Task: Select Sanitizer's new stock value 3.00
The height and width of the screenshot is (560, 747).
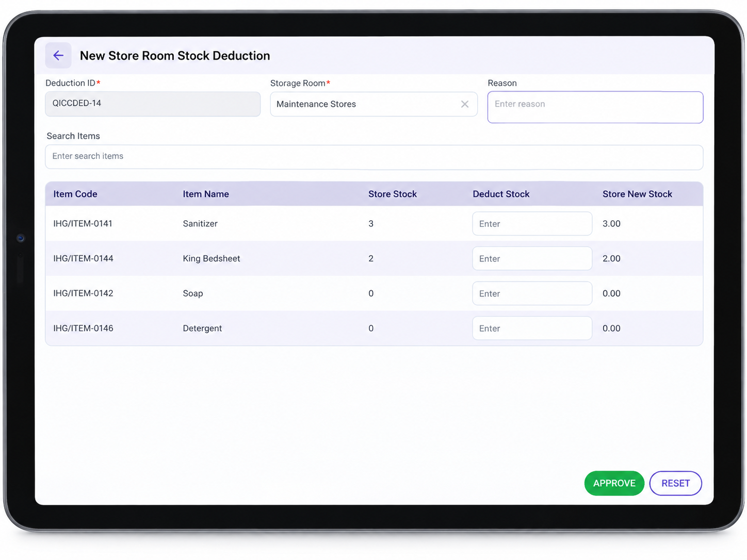Action: point(611,224)
